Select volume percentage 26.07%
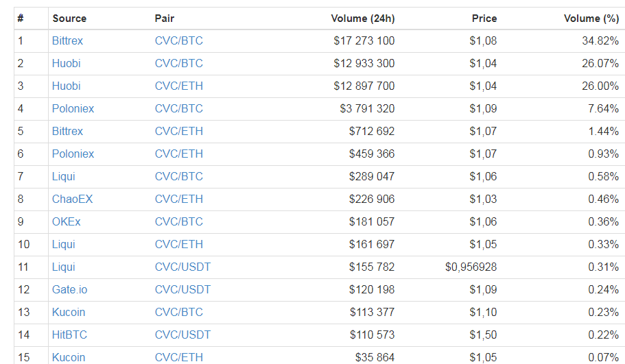Viewport: 625px width, 364px height. point(600,63)
